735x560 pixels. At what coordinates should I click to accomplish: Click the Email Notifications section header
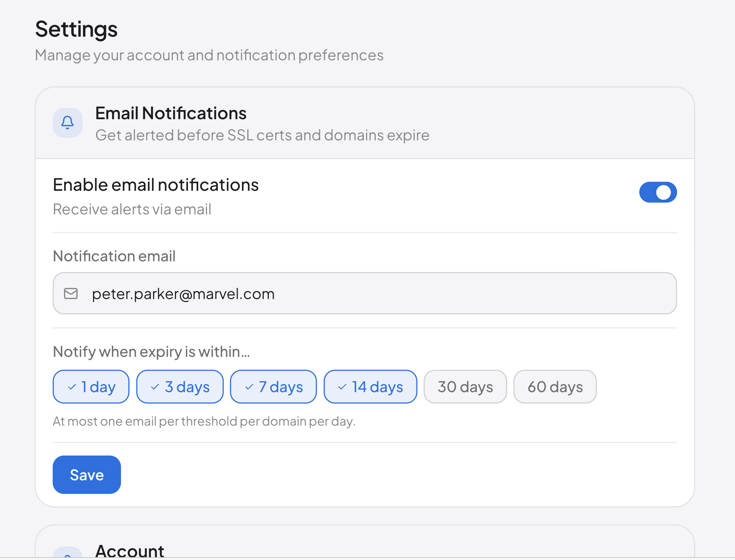coord(171,113)
